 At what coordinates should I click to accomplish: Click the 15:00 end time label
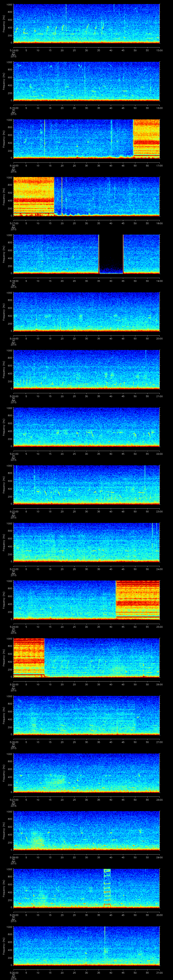pyautogui.click(x=160, y=50)
